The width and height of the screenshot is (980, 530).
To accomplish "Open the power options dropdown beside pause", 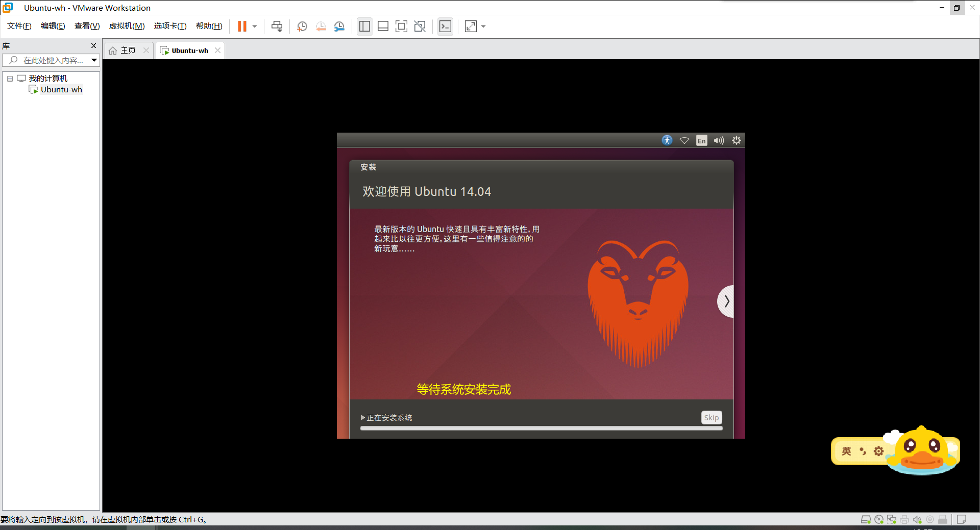I will (255, 27).
